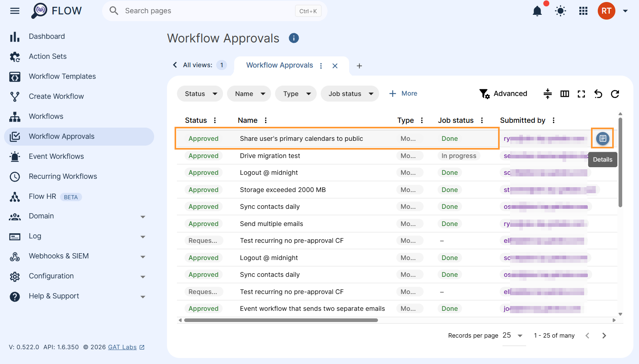
Task: Refresh the approvals table
Action: point(615,94)
